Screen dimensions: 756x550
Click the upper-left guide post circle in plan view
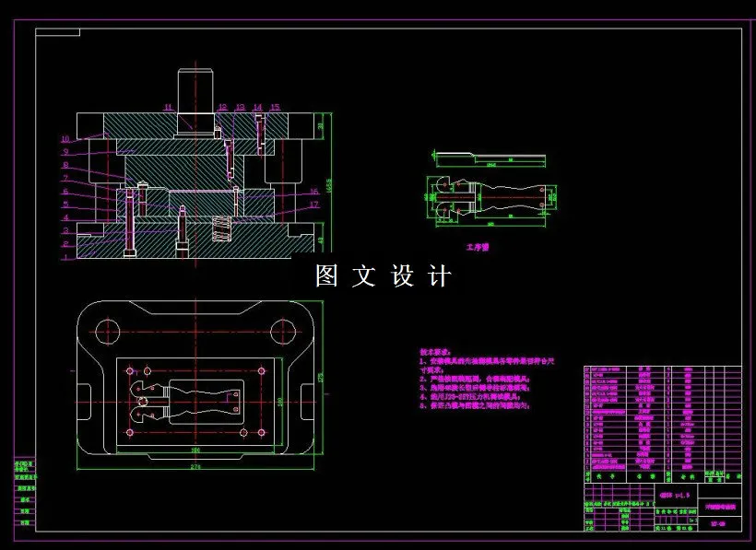click(108, 332)
